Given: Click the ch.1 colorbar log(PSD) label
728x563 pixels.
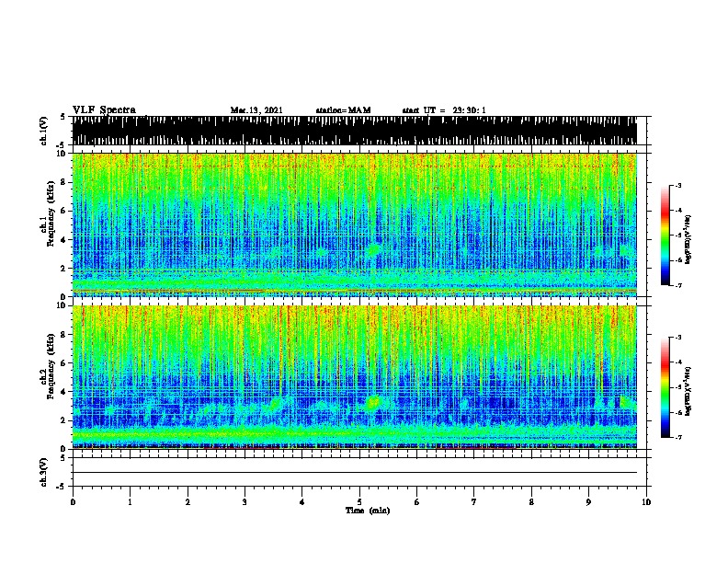Looking at the screenshot, I should pos(688,240).
